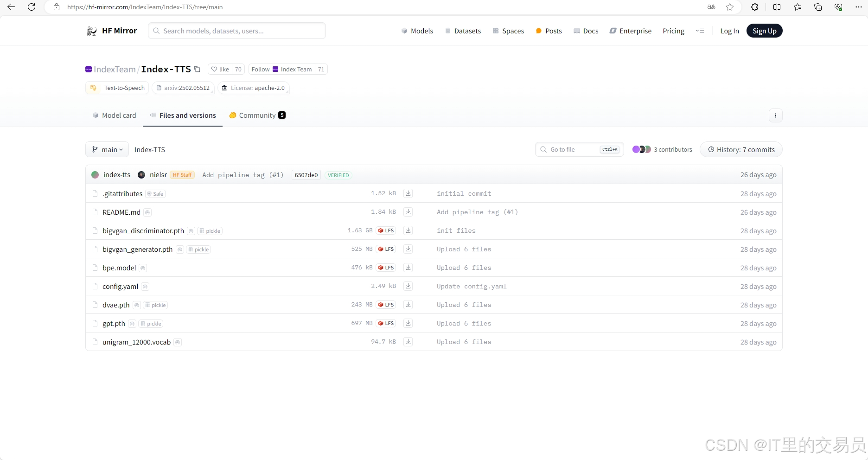868x460 pixels.
Task: Select the Files and versions tab
Action: pos(183,115)
